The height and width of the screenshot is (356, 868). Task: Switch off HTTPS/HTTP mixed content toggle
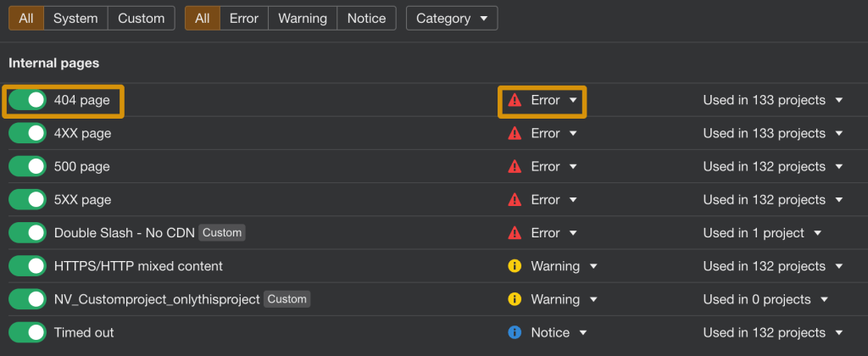[27, 266]
